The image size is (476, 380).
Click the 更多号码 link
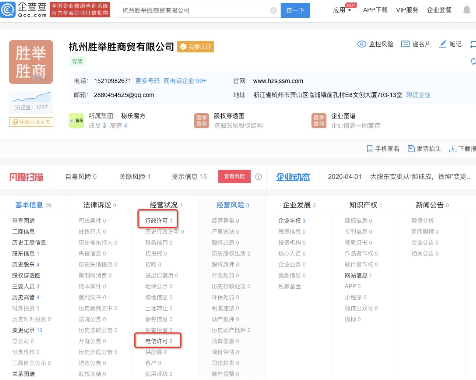tap(148, 81)
